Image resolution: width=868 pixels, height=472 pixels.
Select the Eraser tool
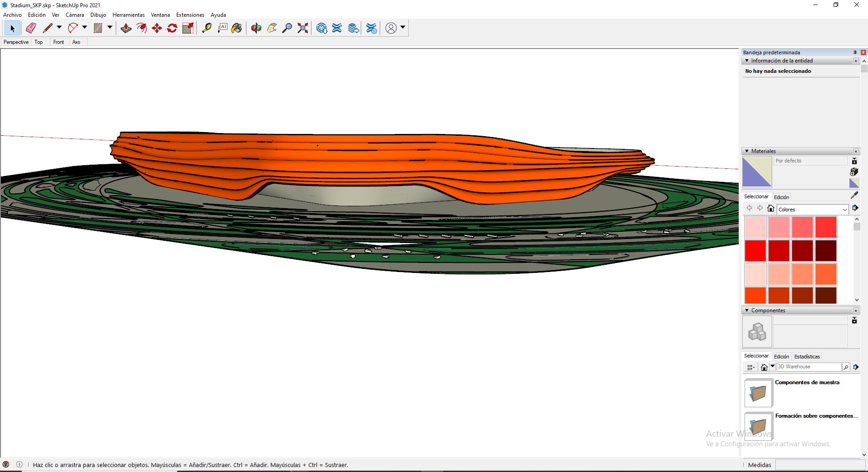pyautogui.click(x=31, y=28)
